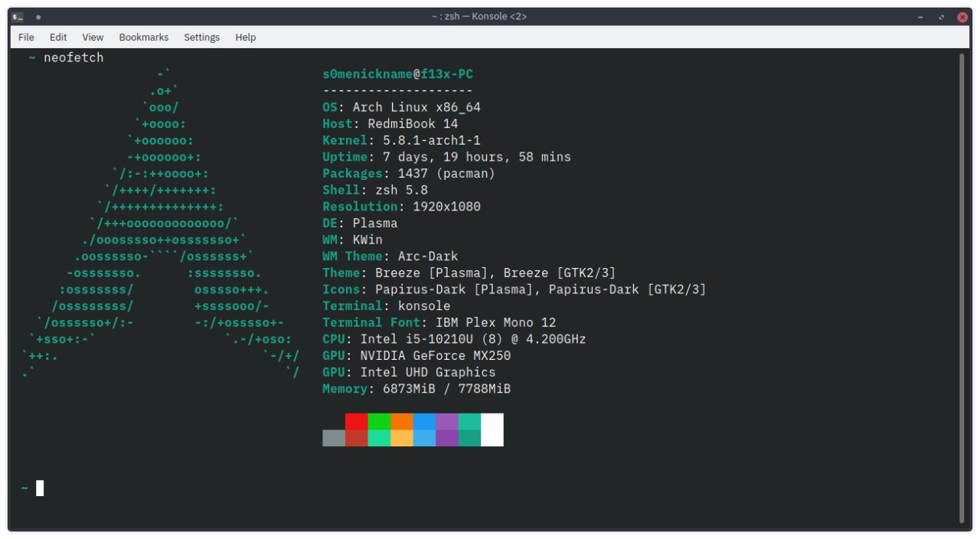
Task: Click the bright green color block
Action: (379, 421)
